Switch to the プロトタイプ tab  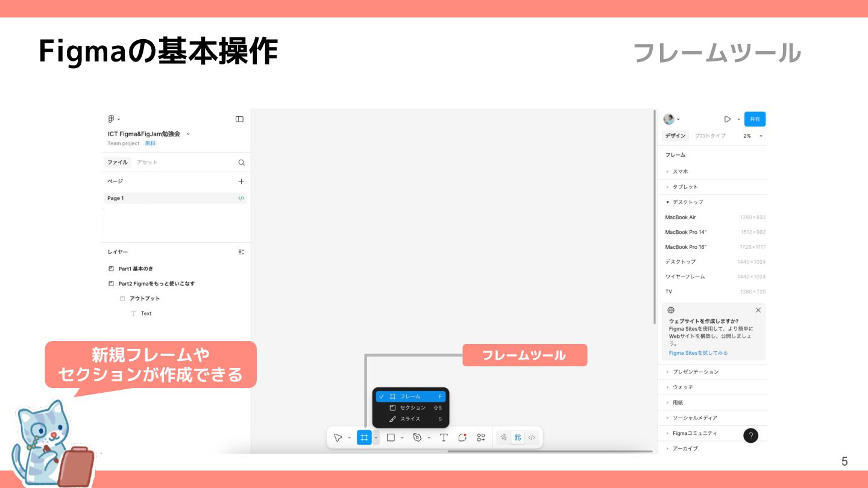tap(710, 136)
